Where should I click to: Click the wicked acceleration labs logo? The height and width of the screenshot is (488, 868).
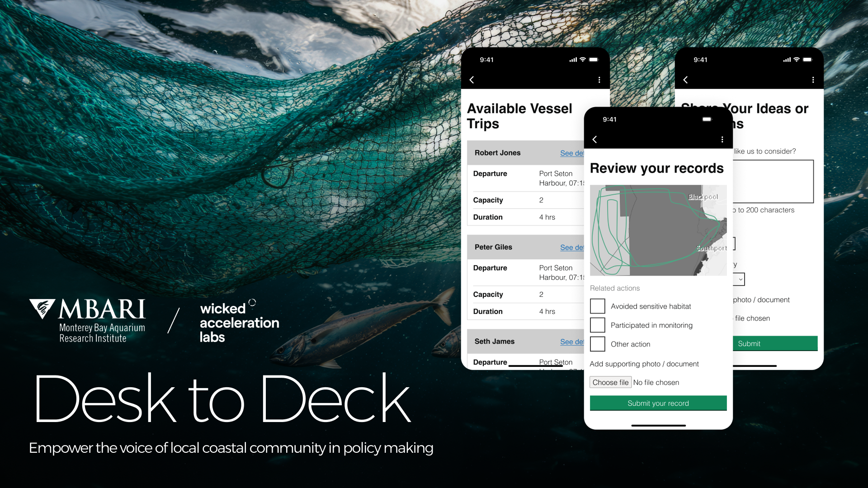(x=239, y=322)
